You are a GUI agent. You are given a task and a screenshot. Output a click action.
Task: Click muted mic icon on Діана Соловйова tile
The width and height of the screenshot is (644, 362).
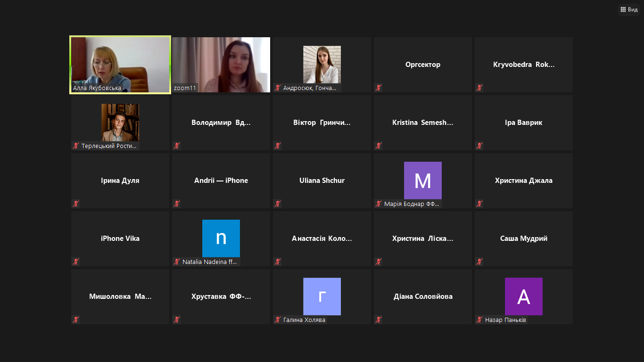tap(378, 320)
